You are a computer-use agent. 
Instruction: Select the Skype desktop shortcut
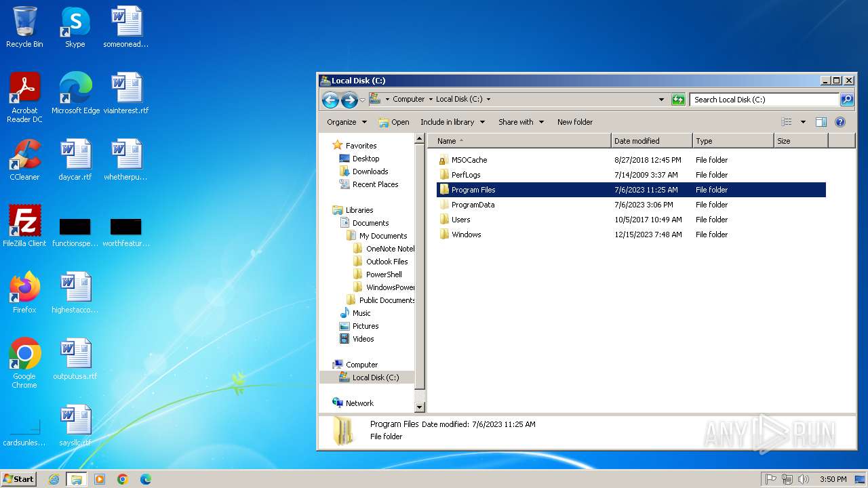coord(75,28)
